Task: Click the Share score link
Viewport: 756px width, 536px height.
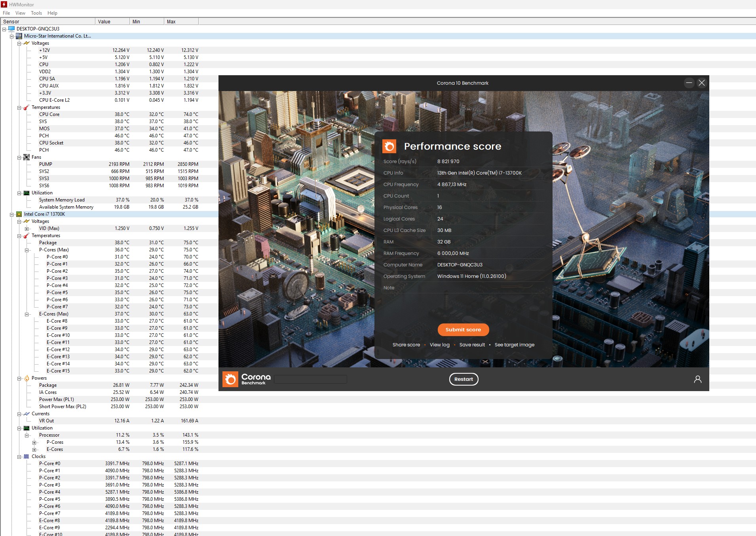Action: (x=406, y=345)
